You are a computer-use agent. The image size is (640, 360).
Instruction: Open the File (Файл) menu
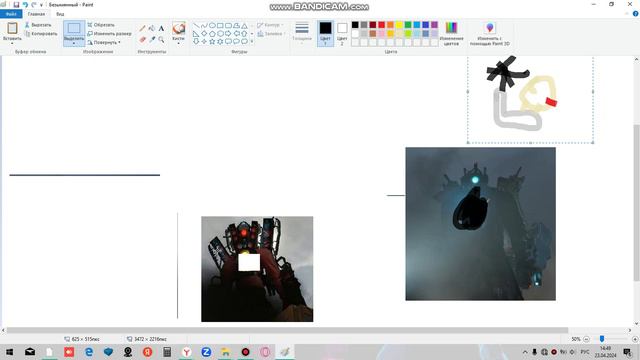point(11,14)
